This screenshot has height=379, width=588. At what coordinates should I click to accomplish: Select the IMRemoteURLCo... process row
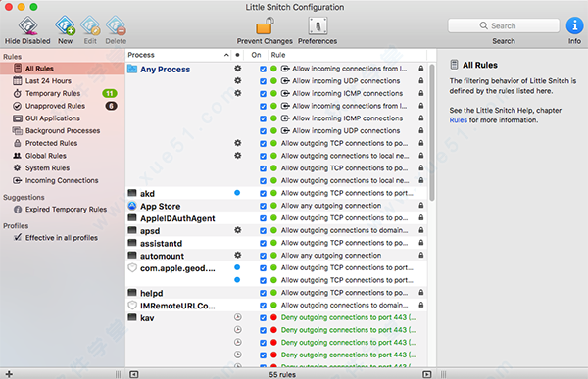point(276,306)
